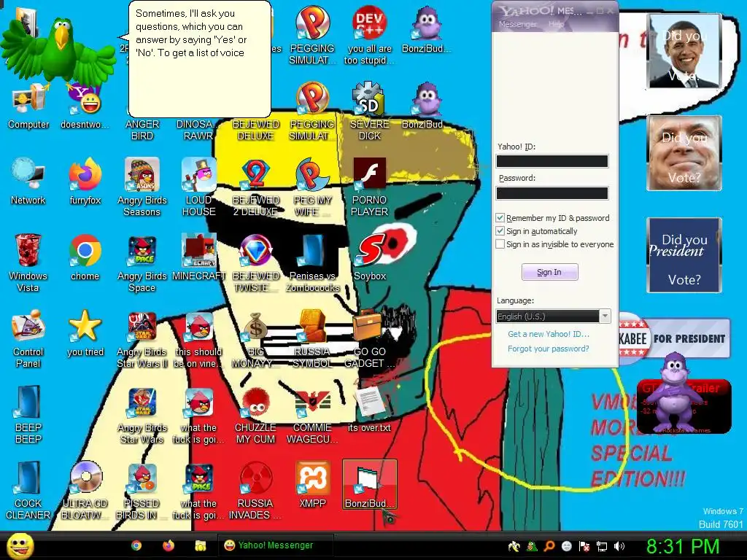Open the Control Panel desktop icon
This screenshot has width=747, height=560.
tap(28, 338)
